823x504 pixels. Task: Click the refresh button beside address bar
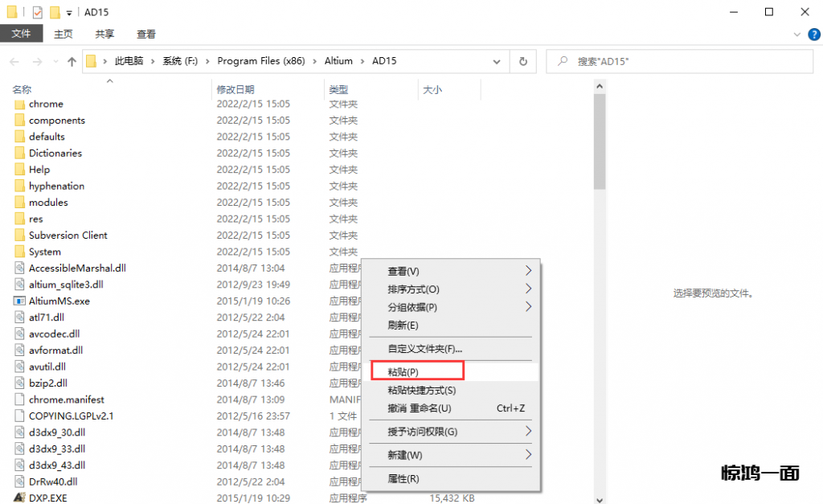[x=523, y=61]
